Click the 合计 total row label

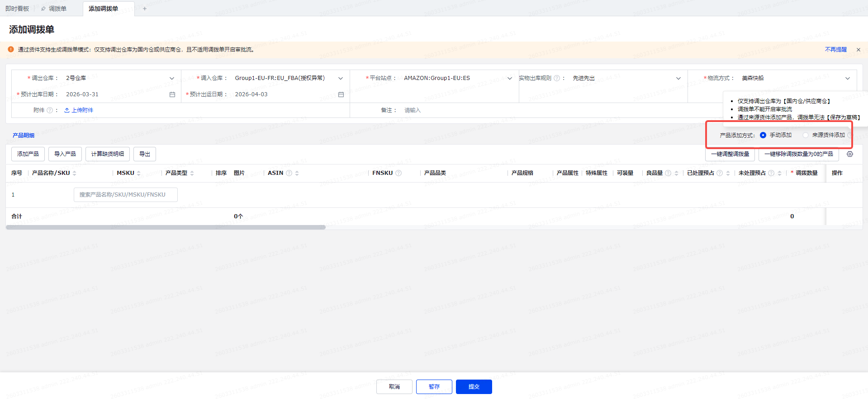(x=17, y=216)
